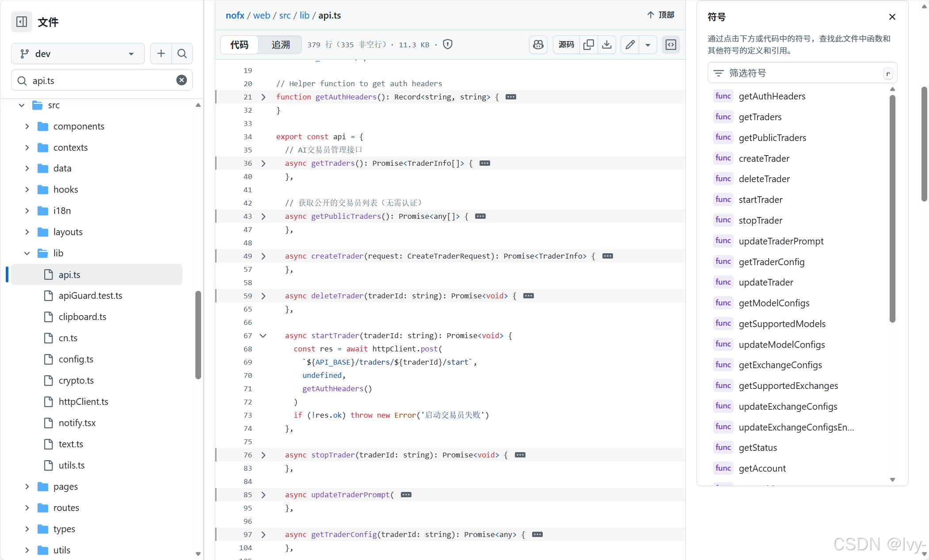Clear the api.ts file filter
The image size is (929, 560).
[181, 80]
